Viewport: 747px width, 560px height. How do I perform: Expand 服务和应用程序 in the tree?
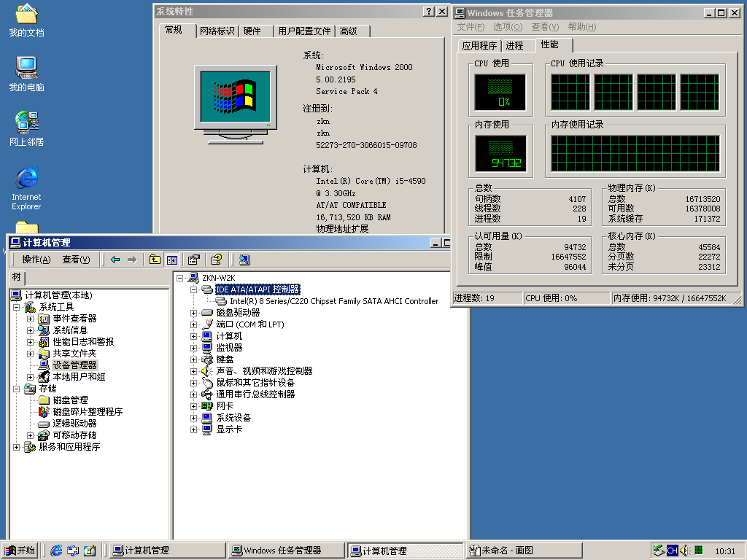point(16,447)
